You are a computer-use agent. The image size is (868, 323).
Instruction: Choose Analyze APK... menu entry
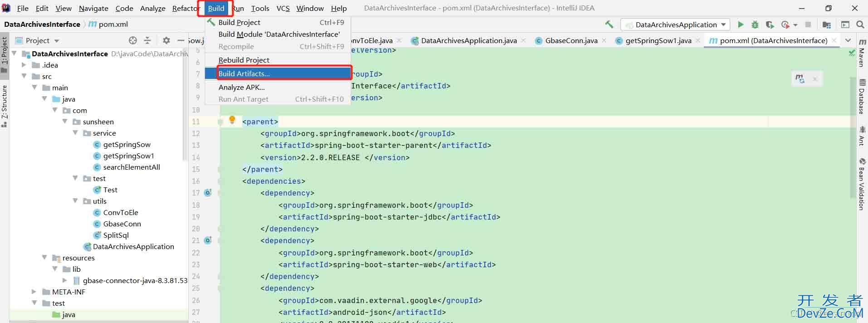pyautogui.click(x=278, y=87)
